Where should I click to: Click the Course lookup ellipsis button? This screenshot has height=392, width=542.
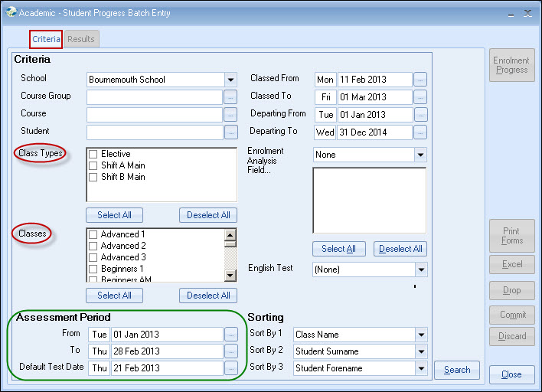pos(230,115)
